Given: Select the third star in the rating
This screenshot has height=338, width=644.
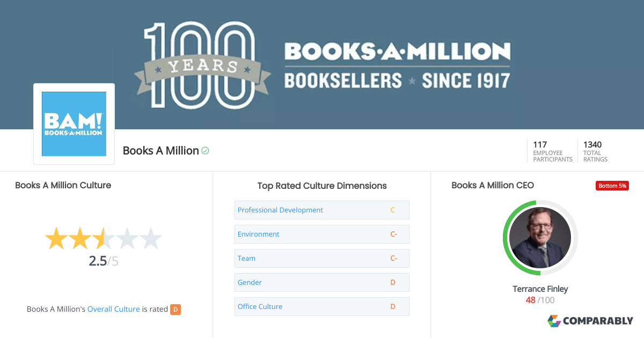Looking at the screenshot, I should 103,238.
